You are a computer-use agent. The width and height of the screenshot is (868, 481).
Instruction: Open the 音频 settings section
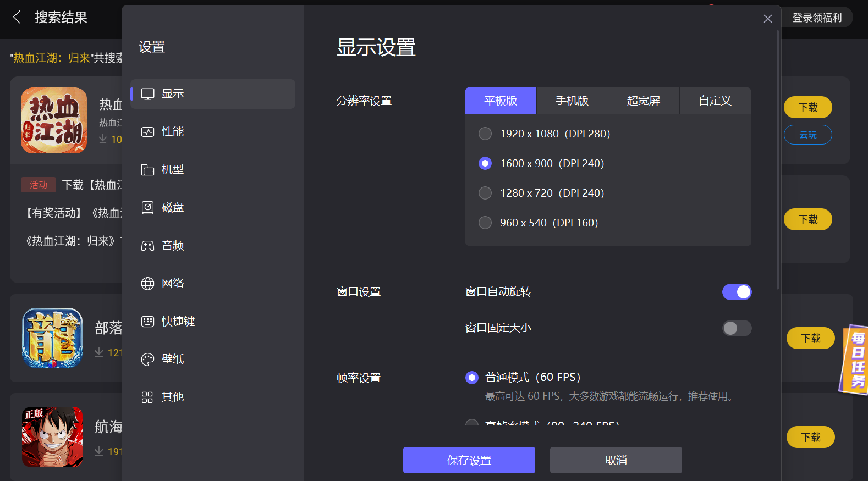tap(213, 246)
